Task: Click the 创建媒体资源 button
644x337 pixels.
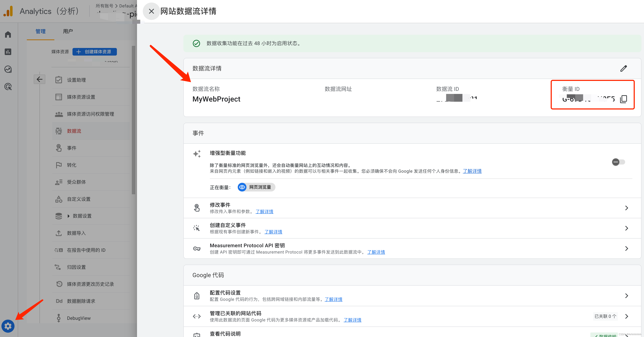Action: pos(95,52)
